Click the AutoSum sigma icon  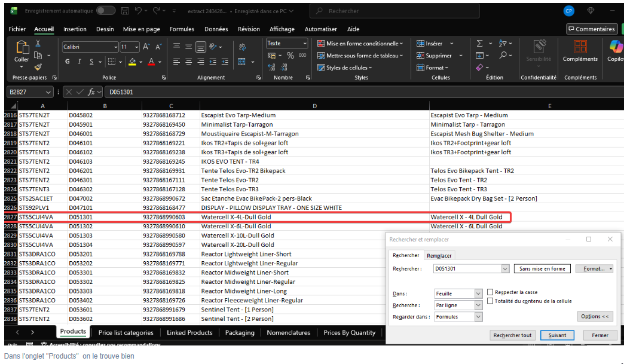(x=479, y=44)
